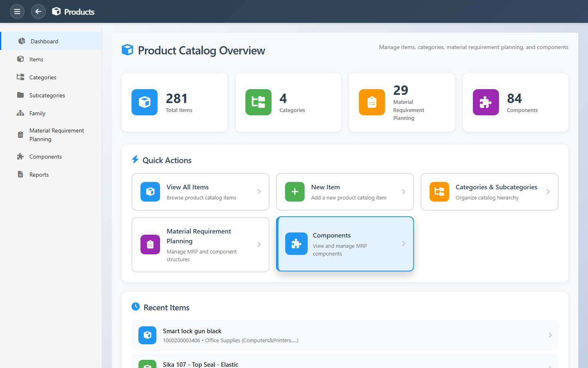Expand the chevron on New Item card

[403, 192]
